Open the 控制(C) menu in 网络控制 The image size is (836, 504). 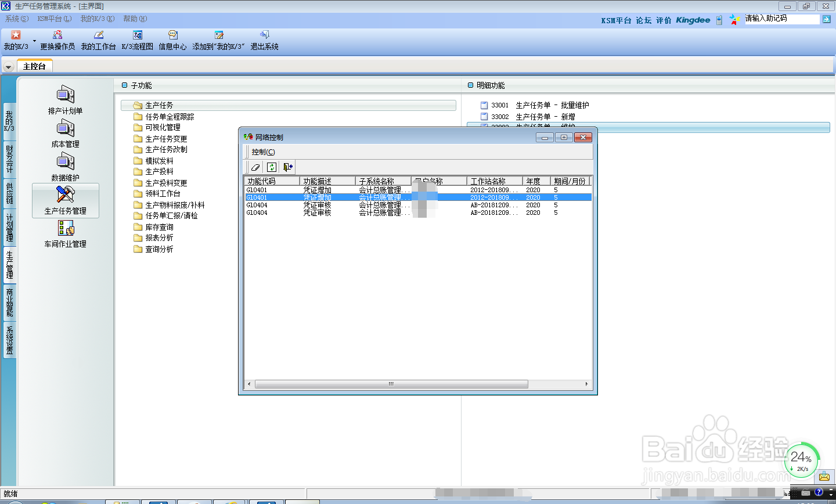263,152
